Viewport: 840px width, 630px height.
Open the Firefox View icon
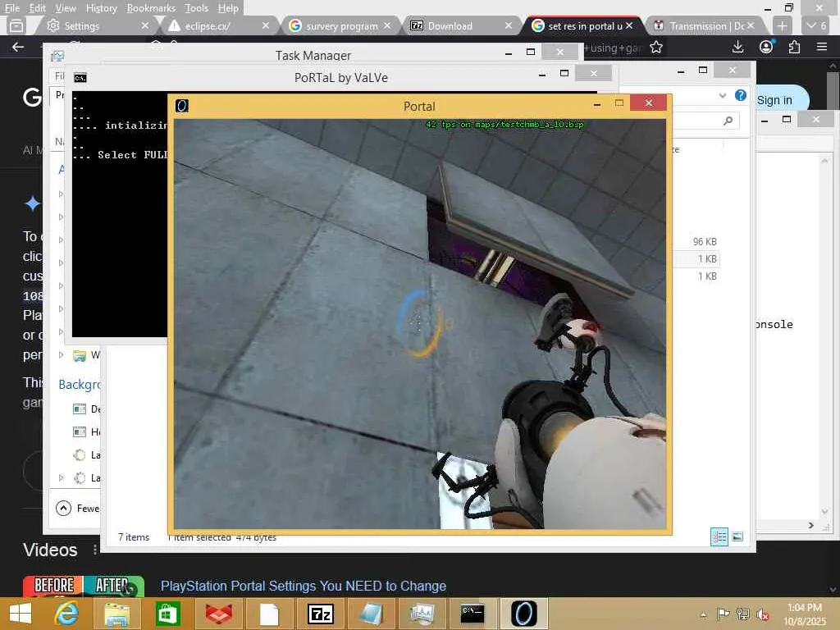(16, 25)
